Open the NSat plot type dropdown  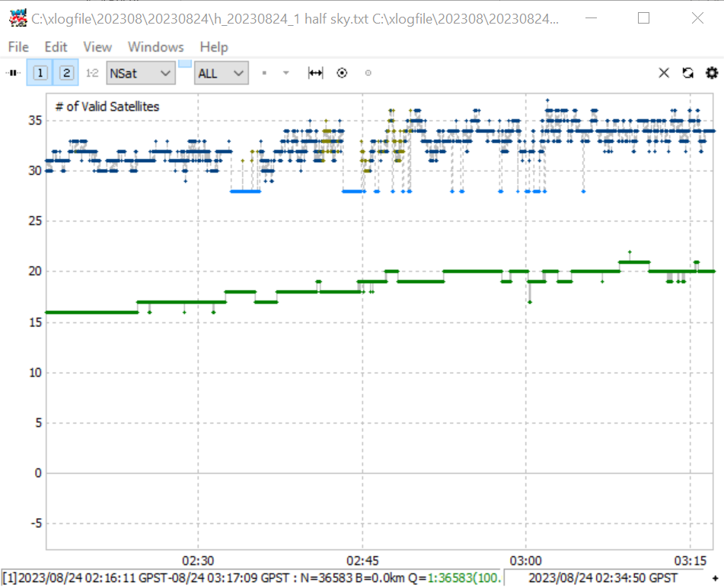coord(141,73)
